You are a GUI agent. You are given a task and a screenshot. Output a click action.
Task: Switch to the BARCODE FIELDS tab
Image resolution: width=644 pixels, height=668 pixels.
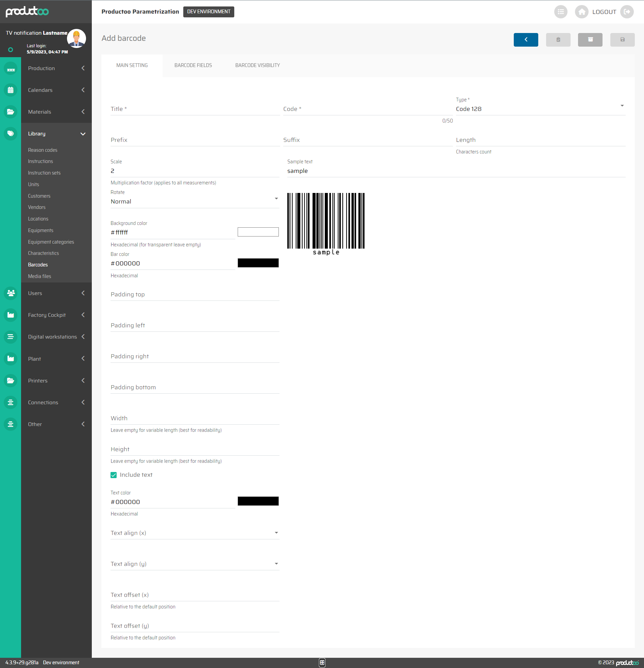click(x=193, y=65)
